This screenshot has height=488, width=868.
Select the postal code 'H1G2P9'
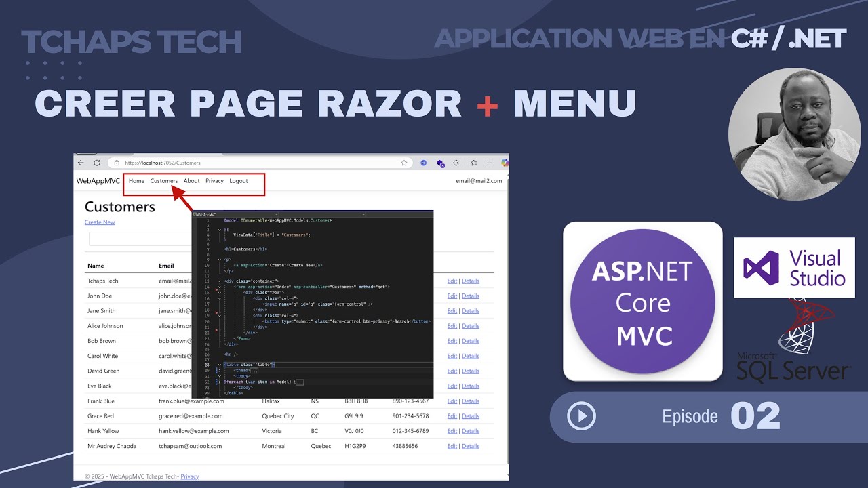(354, 446)
